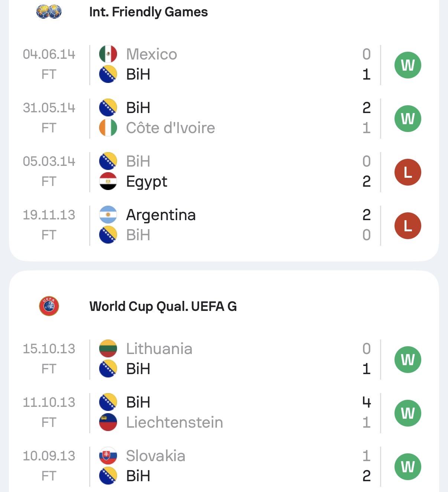This screenshot has height=492, width=448.
Task: Click the Mexico flag icon
Action: click(108, 54)
